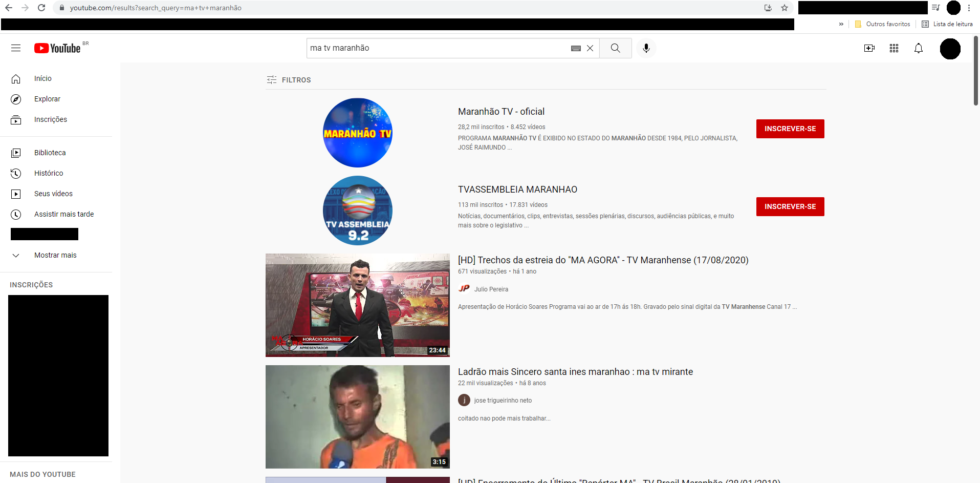This screenshot has width=980, height=483.
Task: Click the magnifier search button
Action: [x=616, y=48]
